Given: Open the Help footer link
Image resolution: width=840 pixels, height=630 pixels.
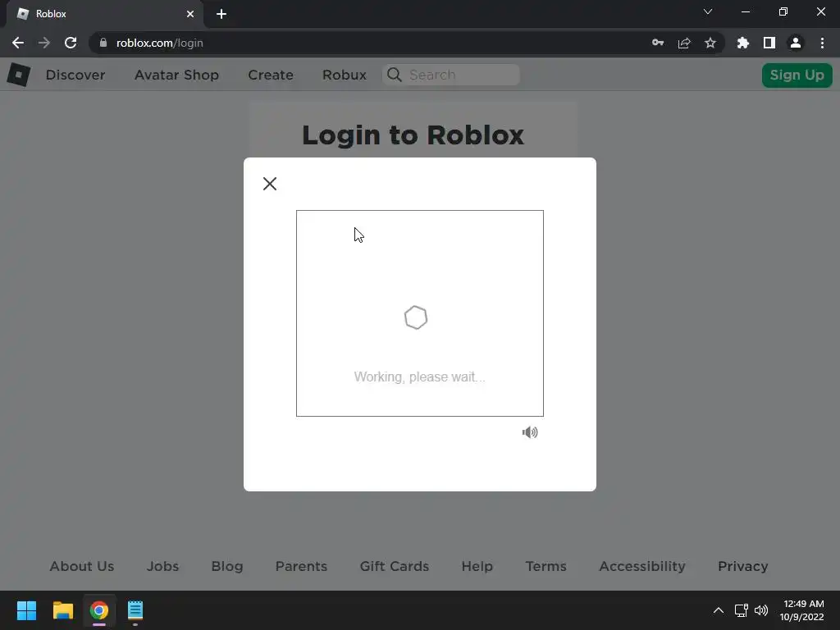Looking at the screenshot, I should click(x=477, y=566).
